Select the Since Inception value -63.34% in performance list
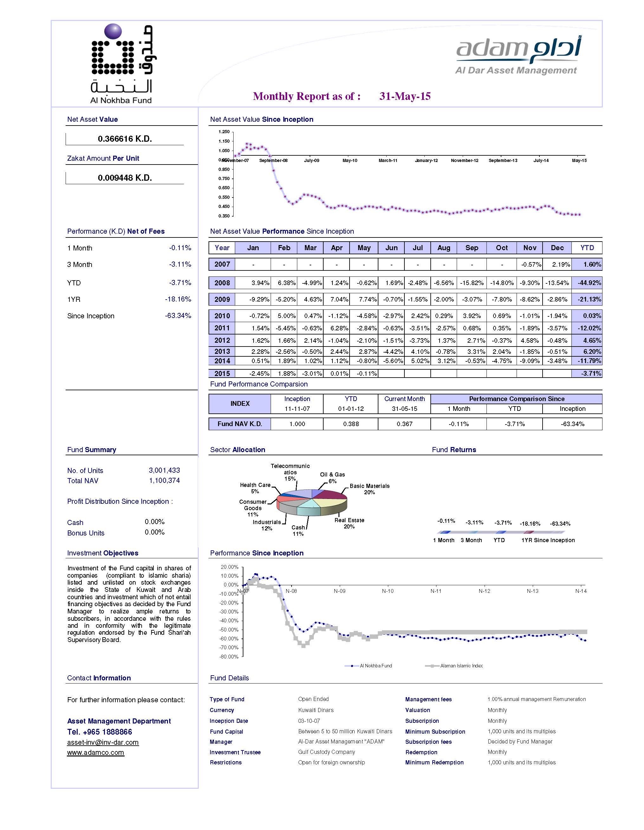The height and width of the screenshot is (830, 644). 178,315
